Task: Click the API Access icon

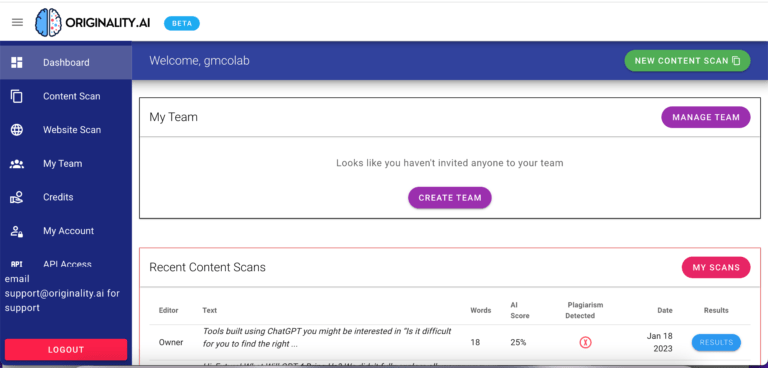Action: pyautogui.click(x=17, y=264)
